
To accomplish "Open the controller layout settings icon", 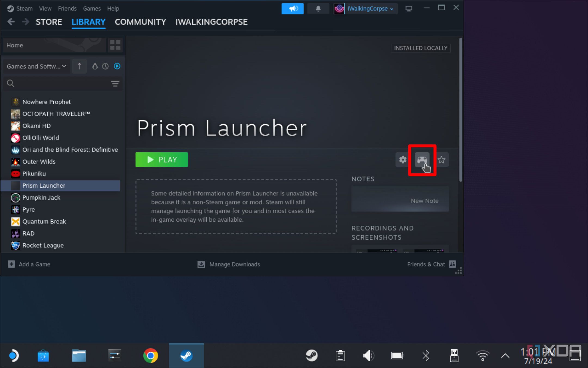I will coord(422,160).
